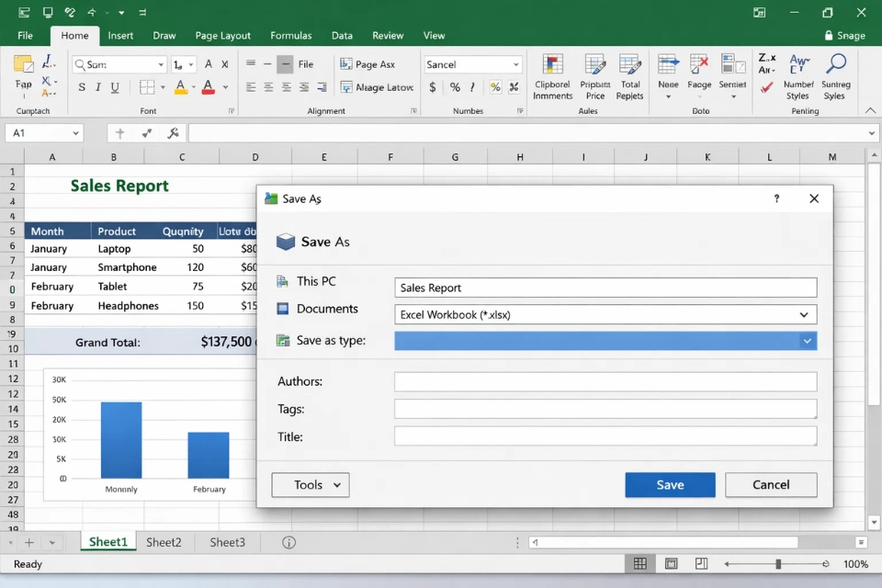This screenshot has width=882, height=588.
Task: Click the Authors input field
Action: pos(605,381)
